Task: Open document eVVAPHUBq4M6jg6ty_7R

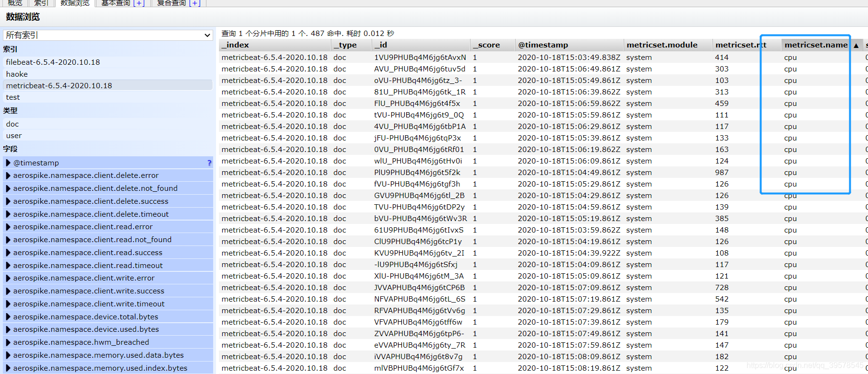Action: pos(420,345)
